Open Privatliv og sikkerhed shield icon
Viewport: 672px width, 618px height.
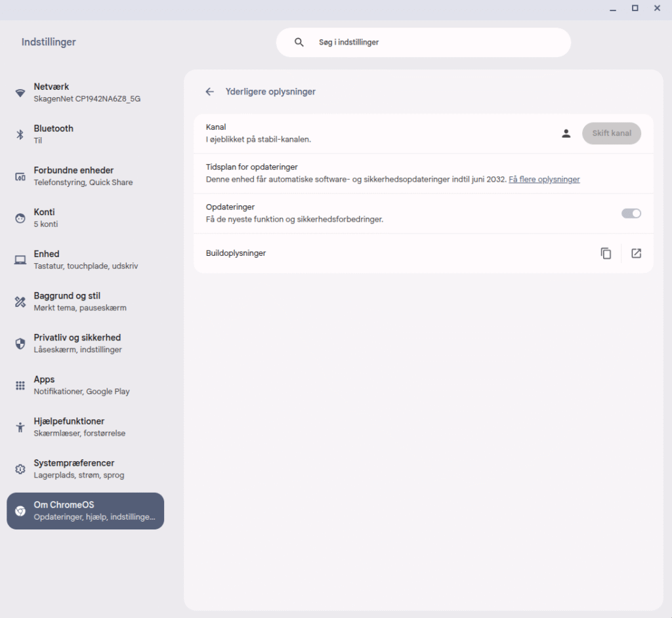[20, 343]
